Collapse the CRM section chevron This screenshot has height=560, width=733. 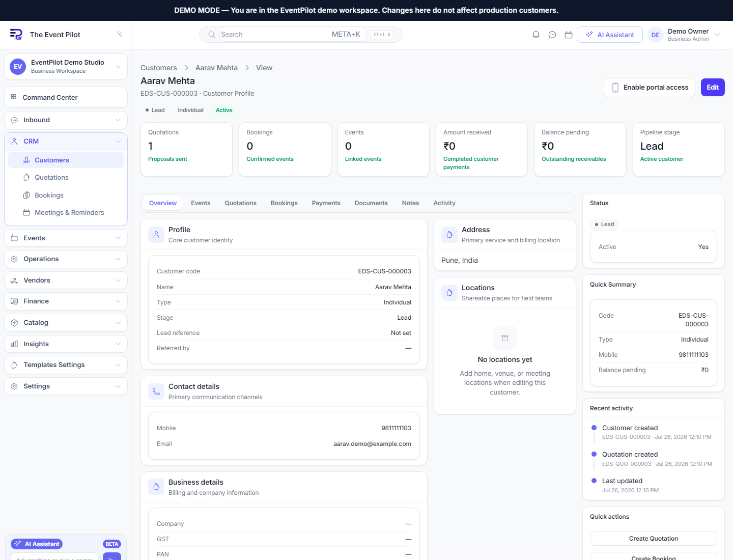point(118,141)
